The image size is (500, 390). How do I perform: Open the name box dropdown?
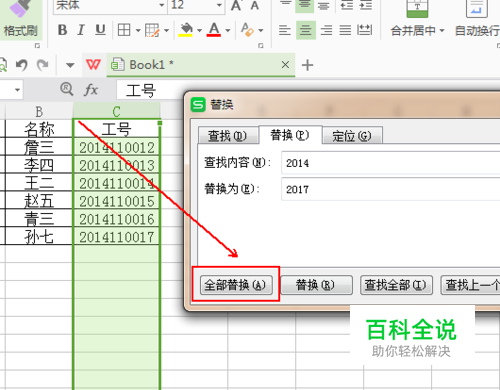point(17,90)
